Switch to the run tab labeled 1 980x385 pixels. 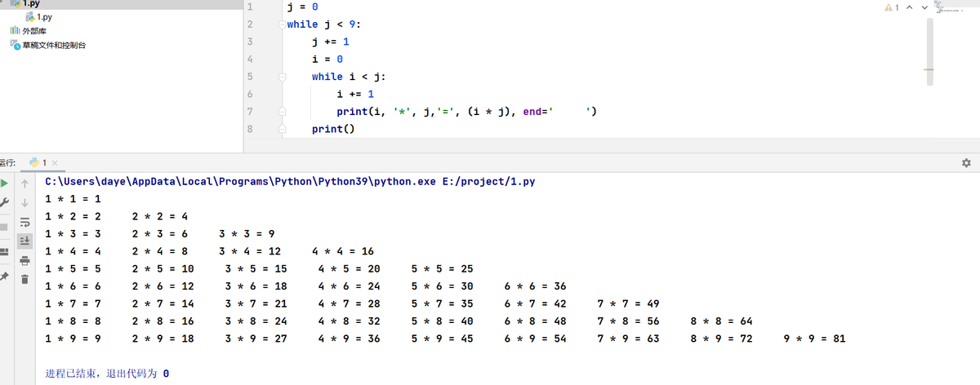39,163
